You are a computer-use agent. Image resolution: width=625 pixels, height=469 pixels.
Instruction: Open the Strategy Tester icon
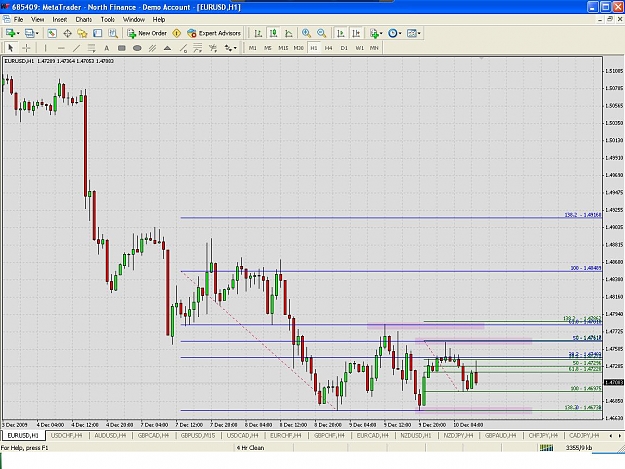tap(113, 33)
